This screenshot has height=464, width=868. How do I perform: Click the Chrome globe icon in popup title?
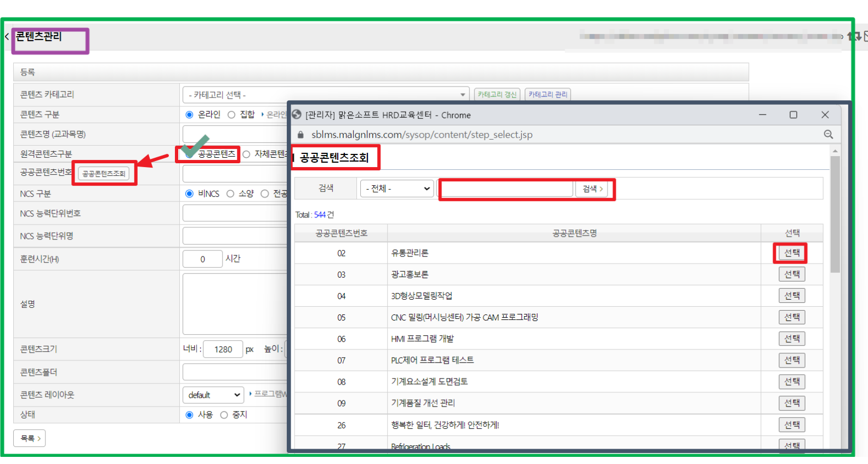[297, 114]
